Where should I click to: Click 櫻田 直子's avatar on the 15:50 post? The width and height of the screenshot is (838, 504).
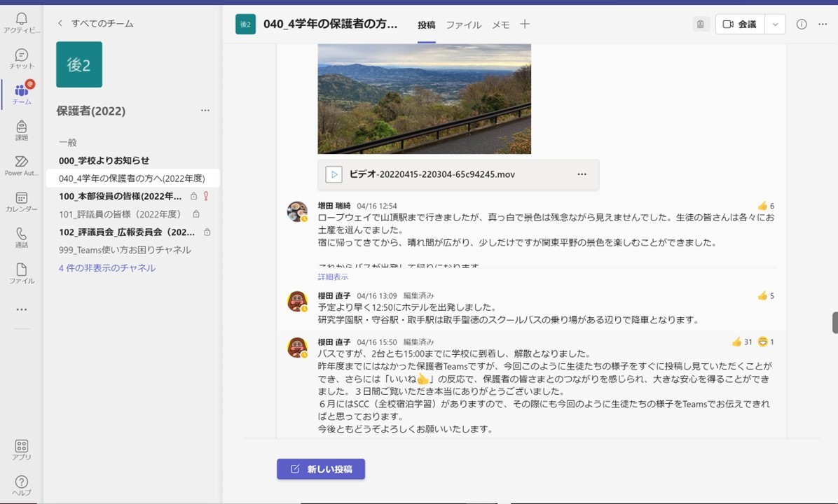tap(297, 348)
